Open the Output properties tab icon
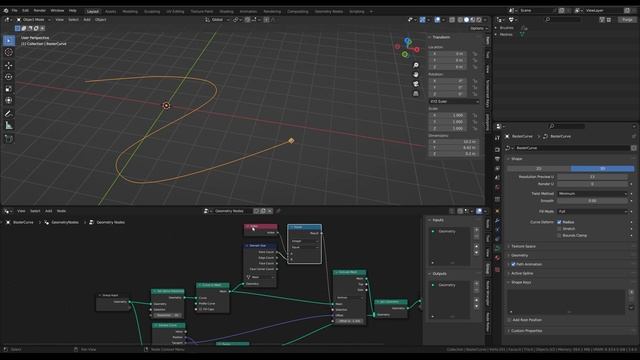 click(497, 159)
